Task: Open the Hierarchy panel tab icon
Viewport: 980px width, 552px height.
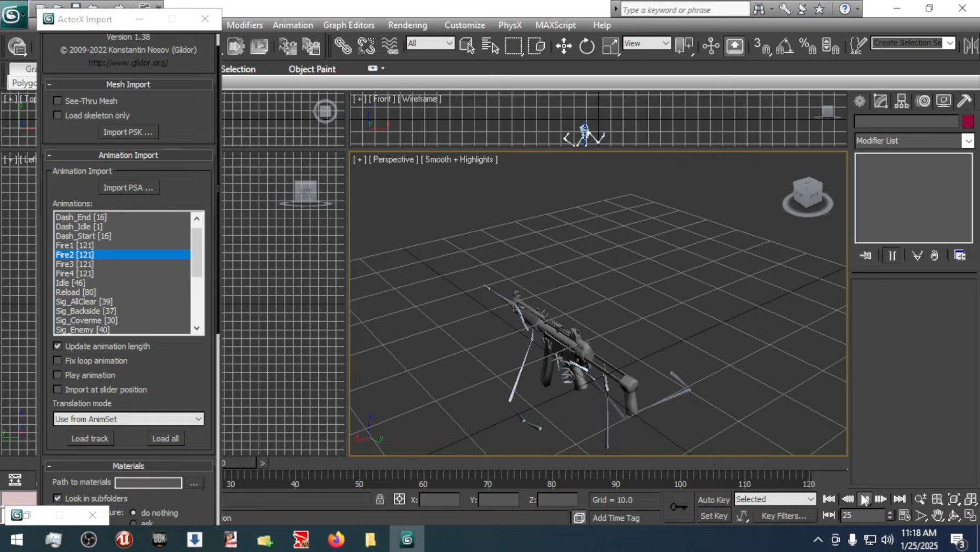Action: click(x=902, y=101)
